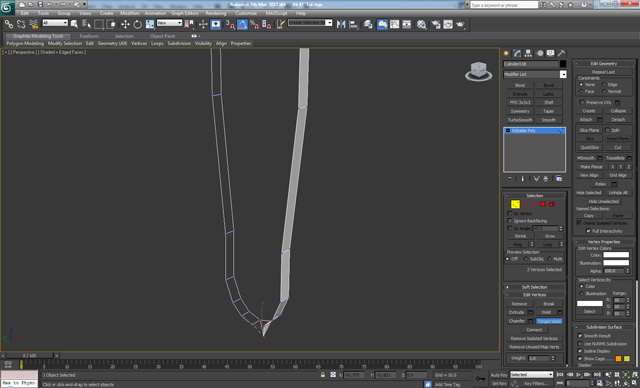Enable Preserve UVs checkbox
The height and width of the screenshot is (388, 640).
[x=582, y=102]
